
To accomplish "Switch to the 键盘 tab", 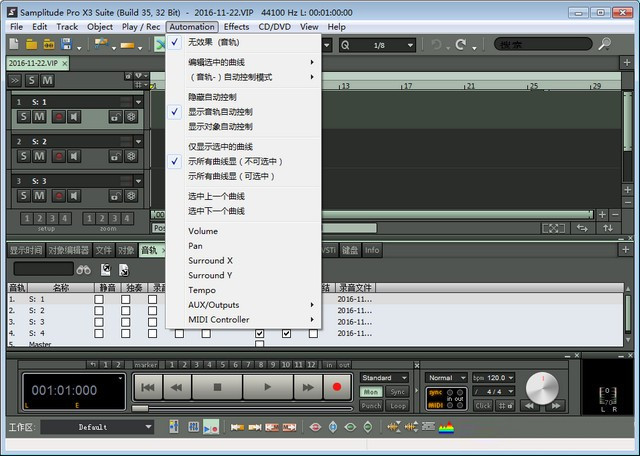I will (349, 250).
